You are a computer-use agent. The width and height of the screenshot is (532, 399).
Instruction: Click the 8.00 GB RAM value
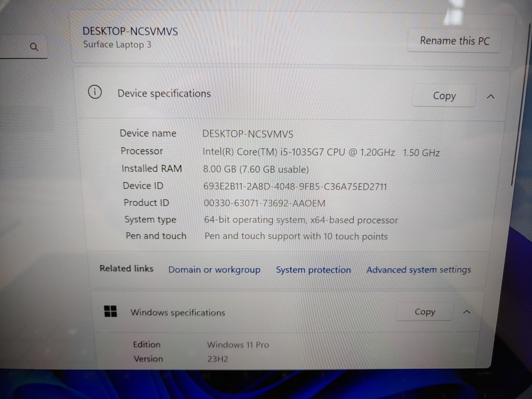click(x=256, y=170)
